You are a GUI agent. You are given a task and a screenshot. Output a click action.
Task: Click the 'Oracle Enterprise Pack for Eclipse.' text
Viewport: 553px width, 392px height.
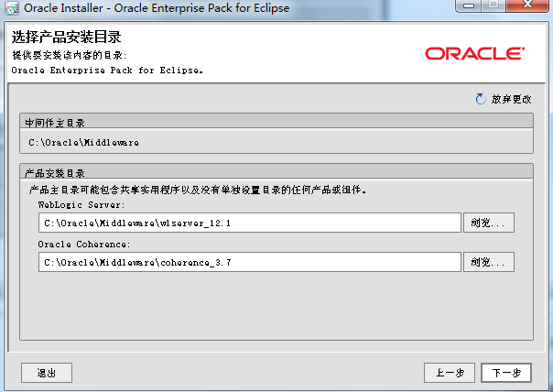(x=107, y=71)
